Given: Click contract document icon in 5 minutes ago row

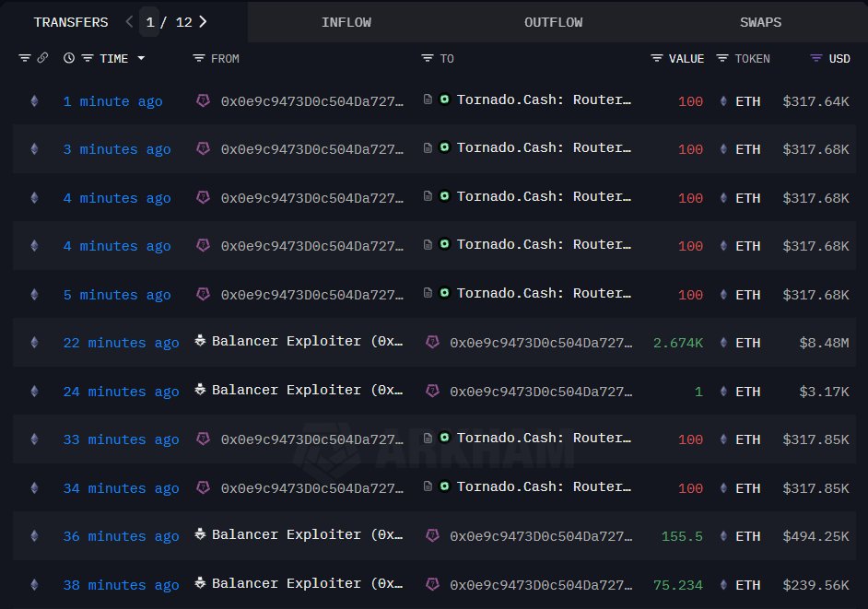Looking at the screenshot, I should pyautogui.click(x=428, y=292).
